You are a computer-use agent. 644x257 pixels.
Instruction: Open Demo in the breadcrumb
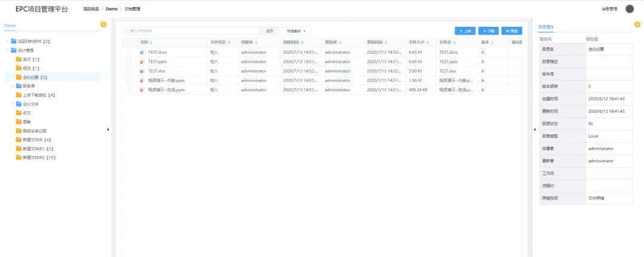(x=112, y=9)
